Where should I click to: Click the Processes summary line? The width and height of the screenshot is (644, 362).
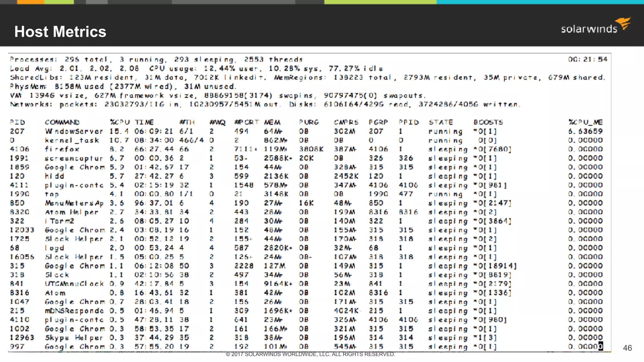pyautogui.click(x=156, y=59)
